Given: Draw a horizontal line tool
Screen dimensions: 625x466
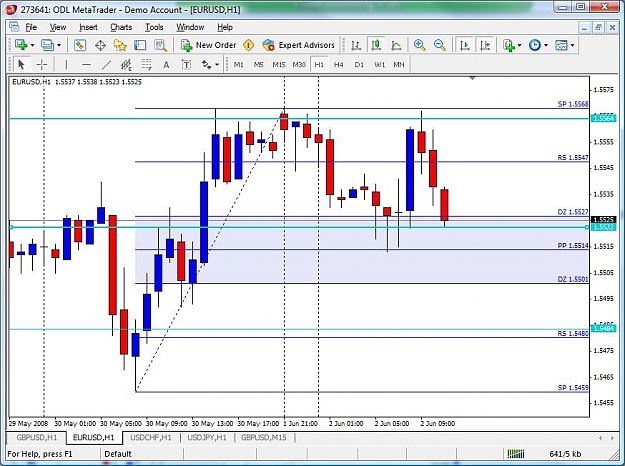Looking at the screenshot, I should tap(86, 65).
